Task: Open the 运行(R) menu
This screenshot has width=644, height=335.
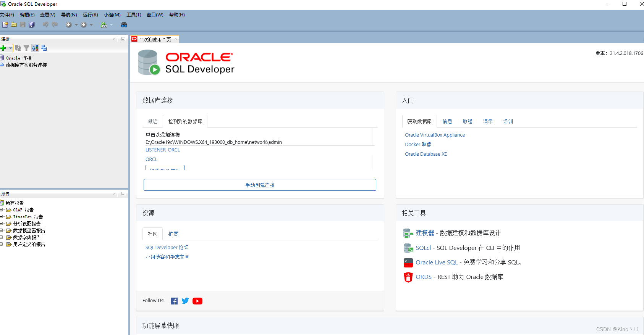Action: [91, 15]
